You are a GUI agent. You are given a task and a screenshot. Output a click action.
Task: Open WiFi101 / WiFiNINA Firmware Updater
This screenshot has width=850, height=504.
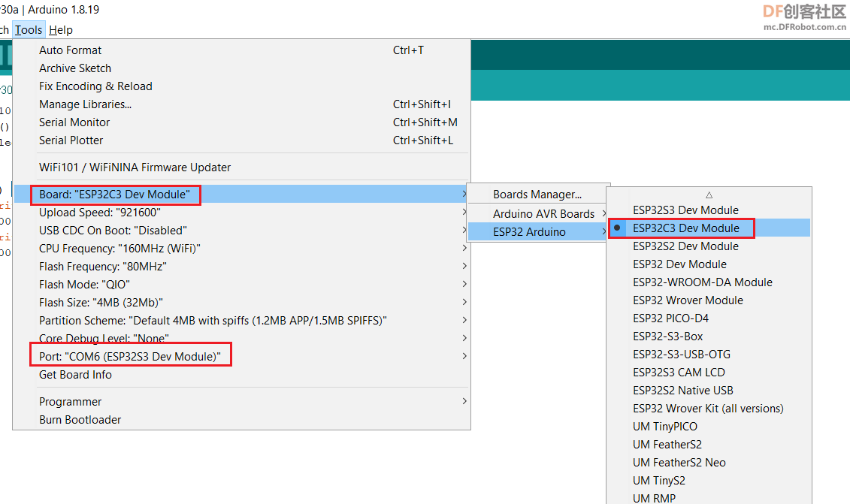point(242,167)
